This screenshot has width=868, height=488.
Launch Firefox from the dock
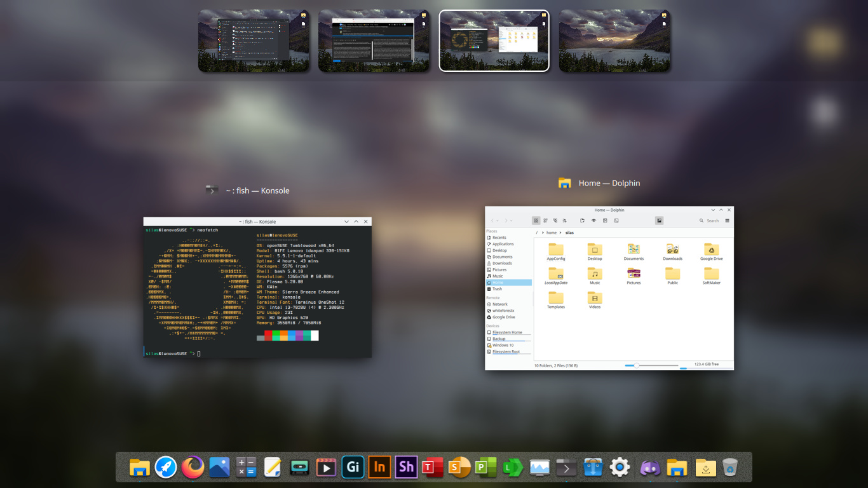tap(193, 468)
